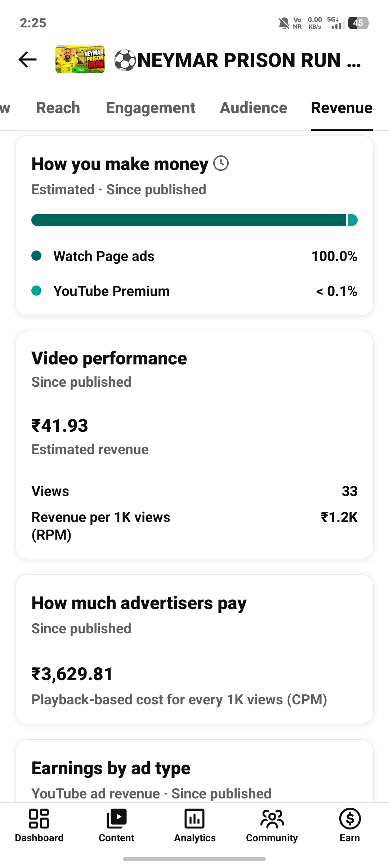Open the Earnings by ad type card
The height and width of the screenshot is (868, 389).
click(x=194, y=771)
